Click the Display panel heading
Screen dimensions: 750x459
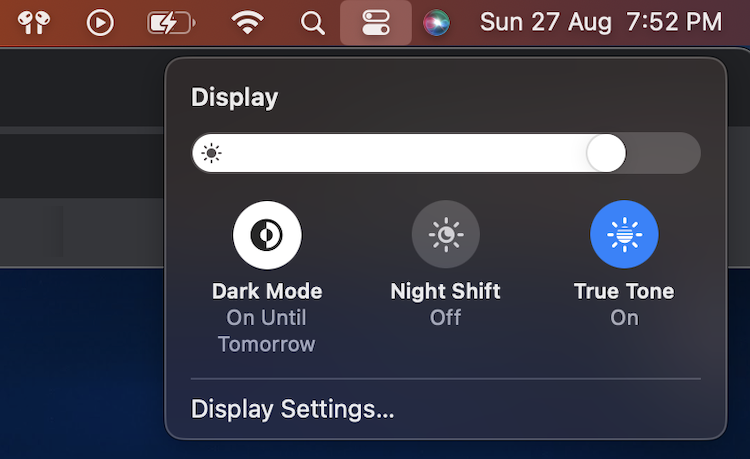tap(234, 98)
